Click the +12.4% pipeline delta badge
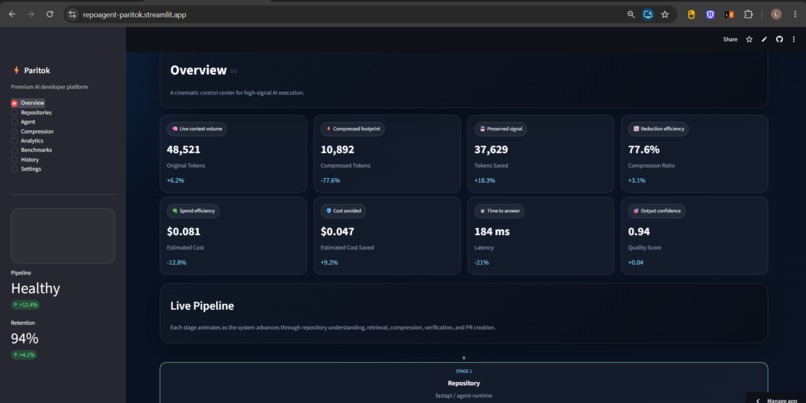 pos(25,305)
